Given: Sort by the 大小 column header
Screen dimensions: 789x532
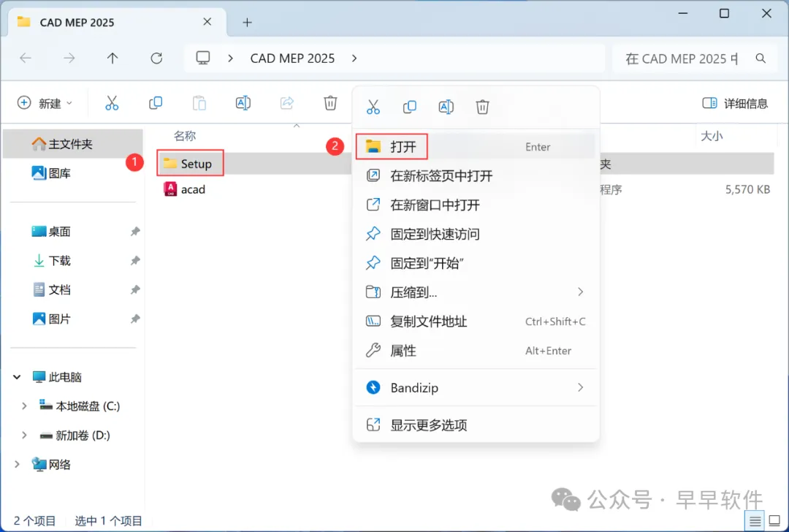Looking at the screenshot, I should pos(712,136).
